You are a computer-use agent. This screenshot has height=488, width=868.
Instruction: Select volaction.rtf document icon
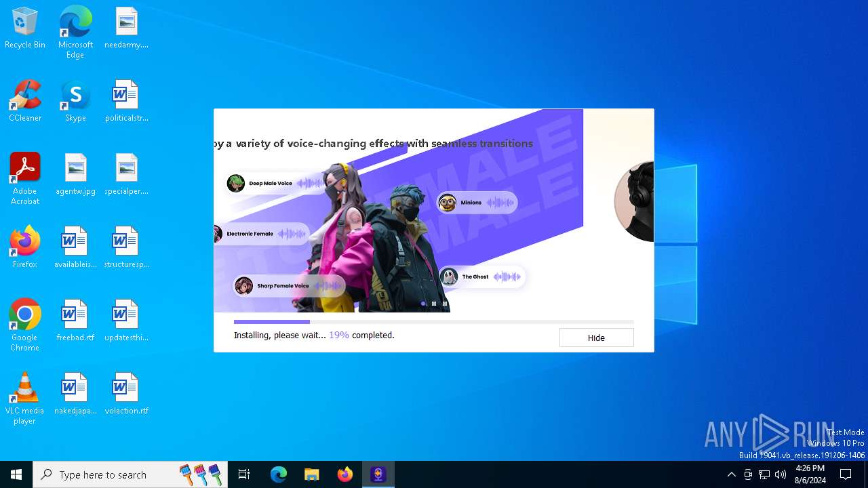coord(126,394)
